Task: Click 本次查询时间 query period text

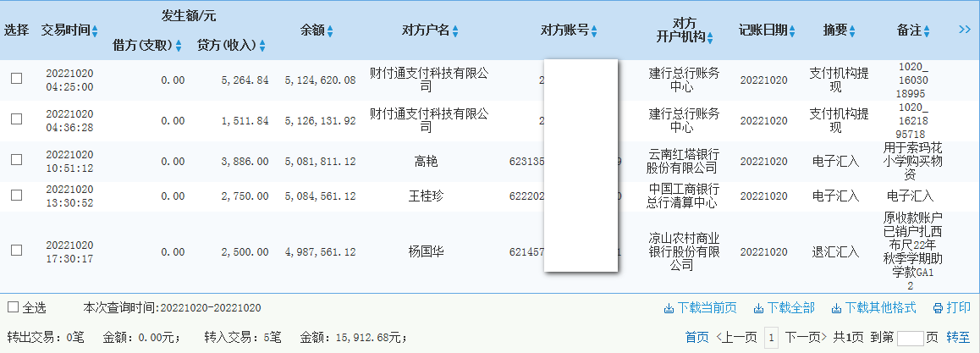Action: 172,308
